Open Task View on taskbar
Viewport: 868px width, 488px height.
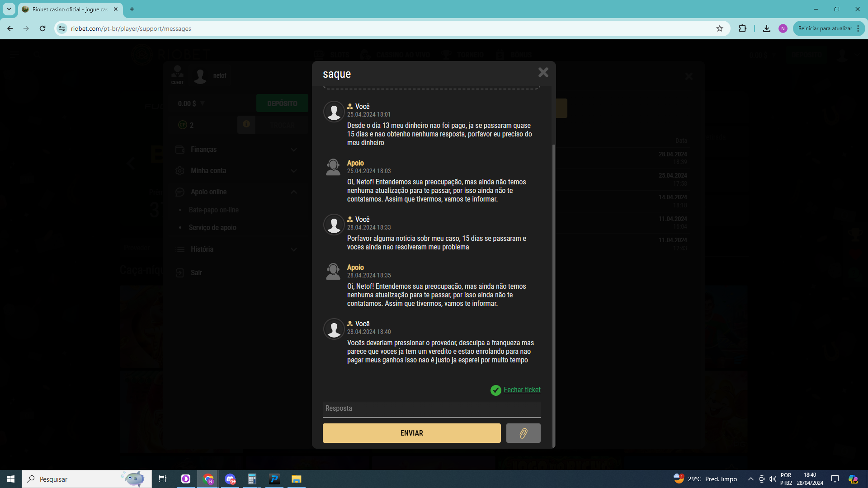coord(163,479)
